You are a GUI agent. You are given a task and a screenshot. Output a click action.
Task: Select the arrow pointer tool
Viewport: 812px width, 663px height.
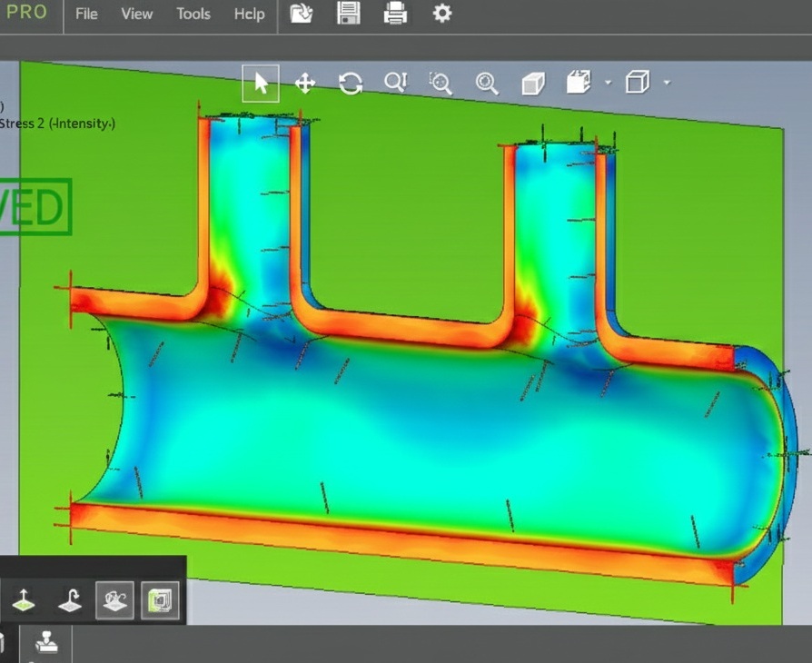(x=261, y=84)
